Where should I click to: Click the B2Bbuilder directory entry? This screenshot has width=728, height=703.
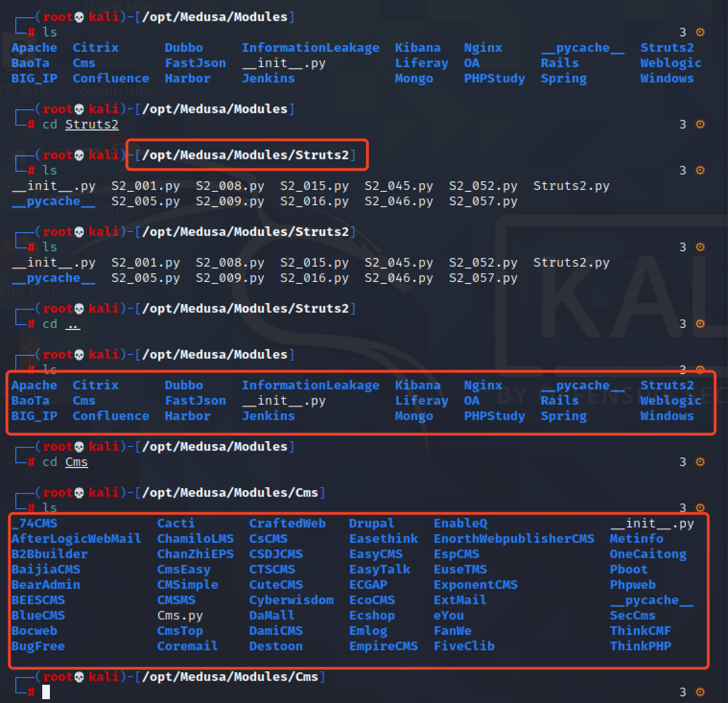pyautogui.click(x=49, y=554)
